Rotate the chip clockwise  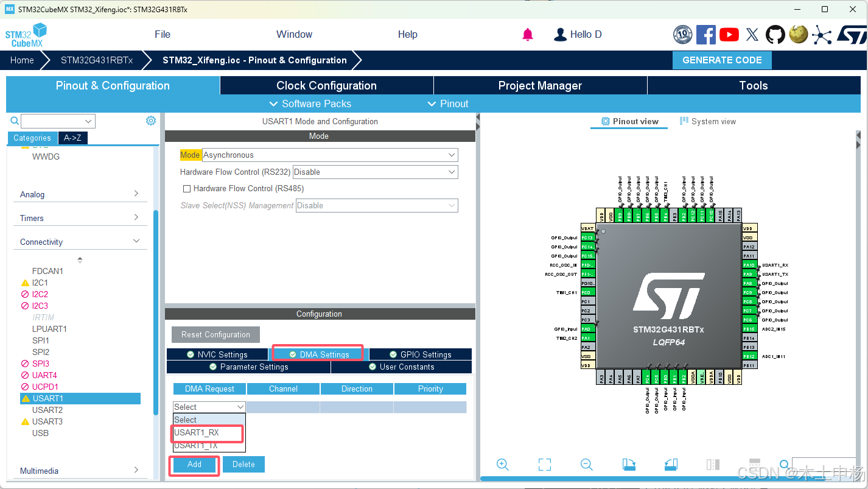(x=629, y=465)
